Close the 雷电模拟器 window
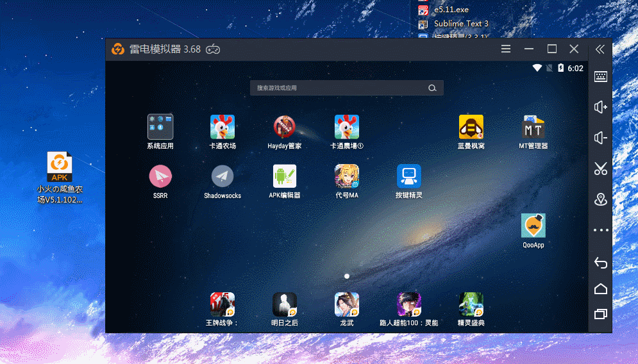The width and height of the screenshot is (638, 364). pos(574,49)
